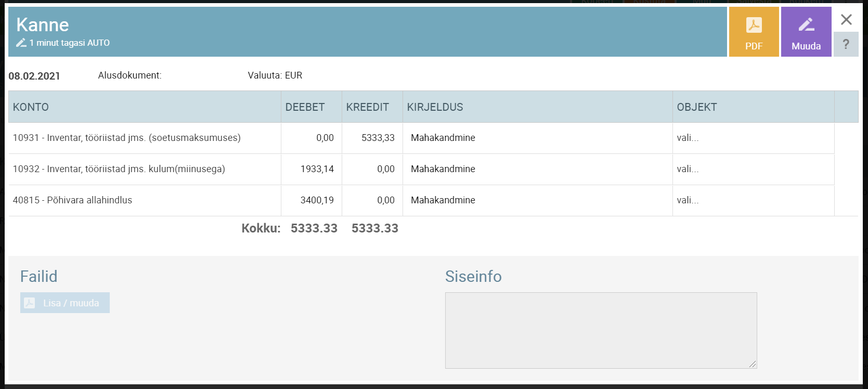868x389 pixels.
Task: Click the KIRJELDUS column header
Action: click(x=435, y=107)
